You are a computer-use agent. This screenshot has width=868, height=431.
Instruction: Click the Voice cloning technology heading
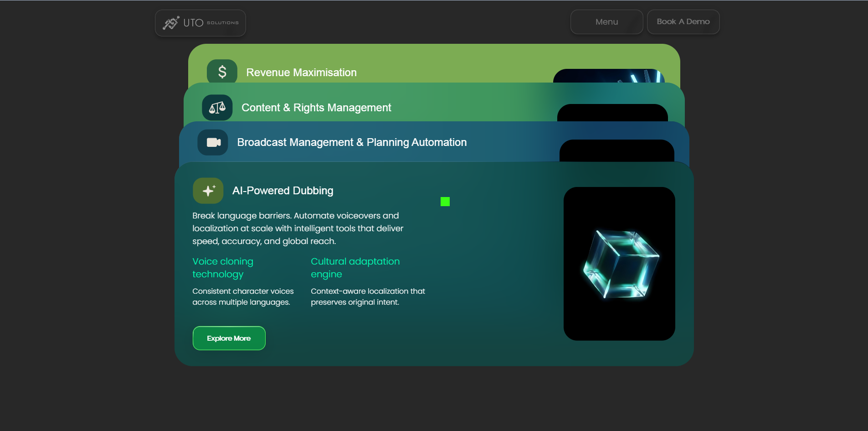223,268
